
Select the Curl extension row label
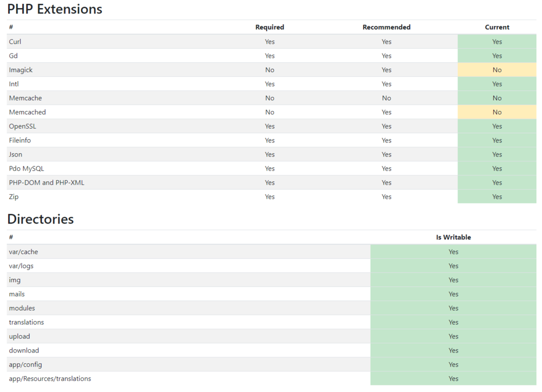tap(15, 42)
